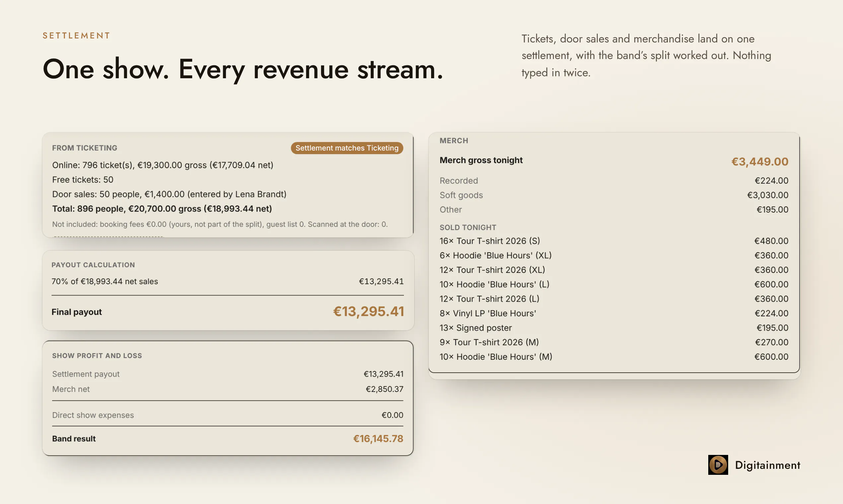This screenshot has width=843, height=504.
Task: Click the 'Settlement matches Ticketing' badge
Action: [347, 148]
